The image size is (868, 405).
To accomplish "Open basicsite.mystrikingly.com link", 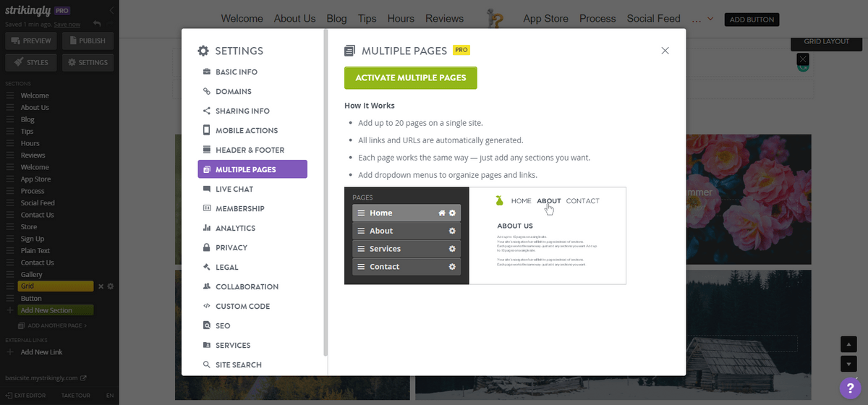I will (x=46, y=378).
